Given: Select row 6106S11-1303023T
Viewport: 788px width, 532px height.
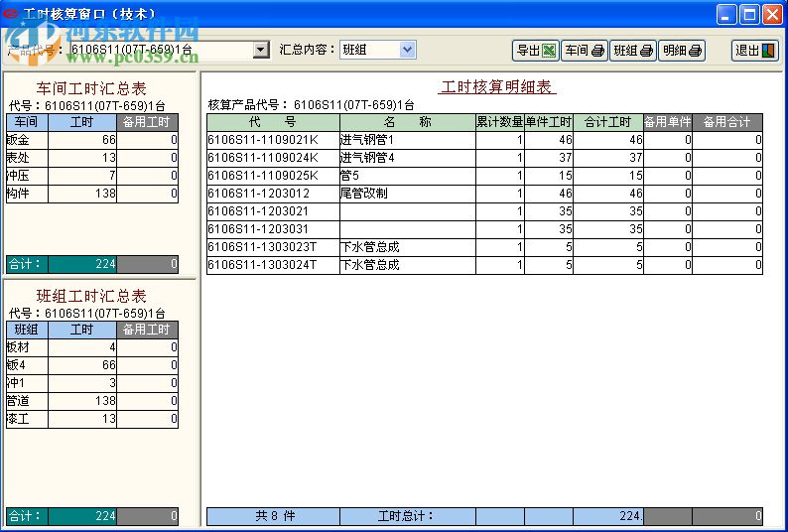Looking at the screenshot, I should (x=484, y=247).
